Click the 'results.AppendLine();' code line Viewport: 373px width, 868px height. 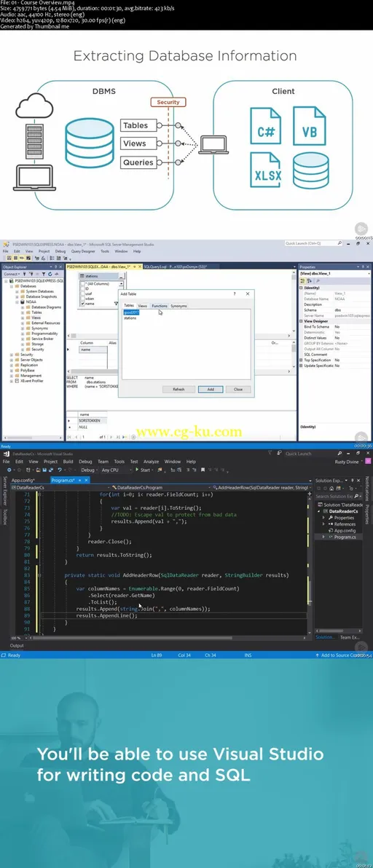[x=107, y=615]
